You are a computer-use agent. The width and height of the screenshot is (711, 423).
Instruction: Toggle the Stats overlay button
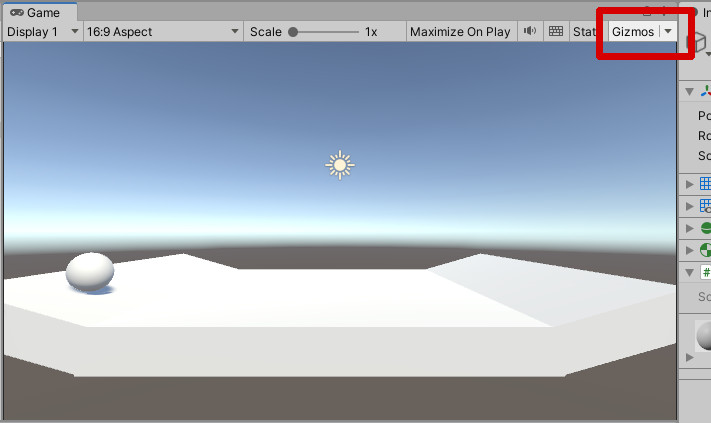584,32
